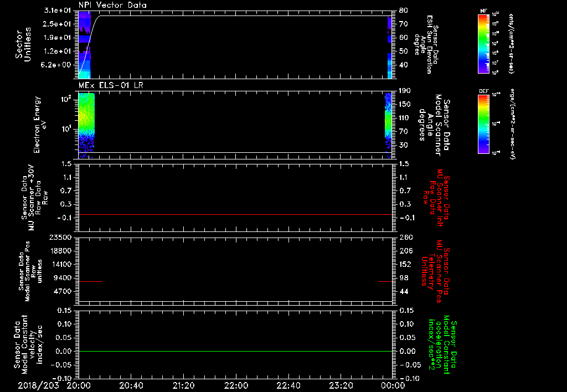The image size is (567, 392).
Task: Click the "3.1e+01" sector axis value
Action: [57, 11]
